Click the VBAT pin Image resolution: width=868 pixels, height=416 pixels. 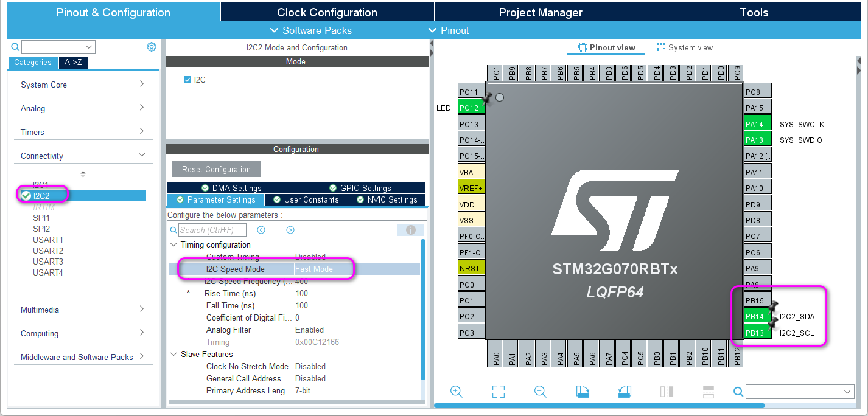[472, 172]
